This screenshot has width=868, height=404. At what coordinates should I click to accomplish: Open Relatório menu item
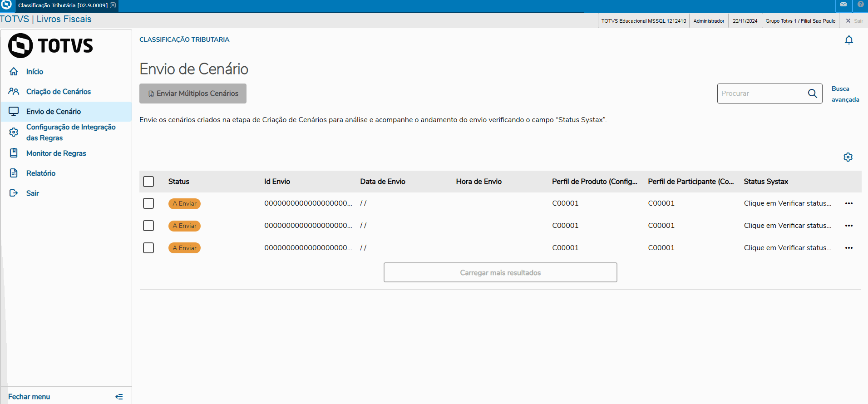[41, 173]
